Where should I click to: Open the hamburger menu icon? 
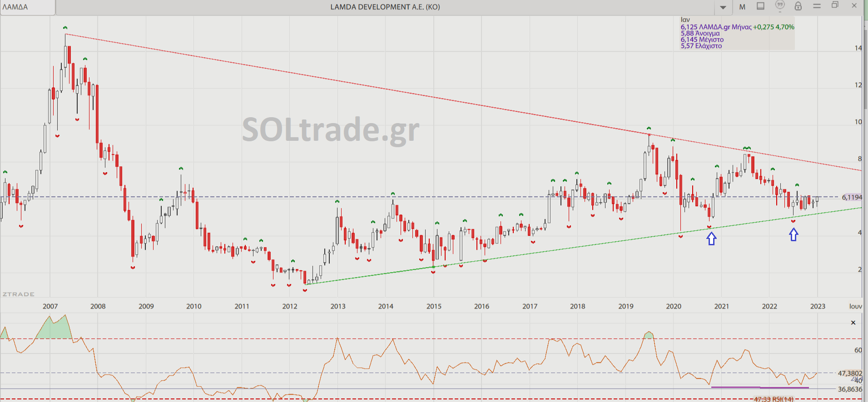817,6
